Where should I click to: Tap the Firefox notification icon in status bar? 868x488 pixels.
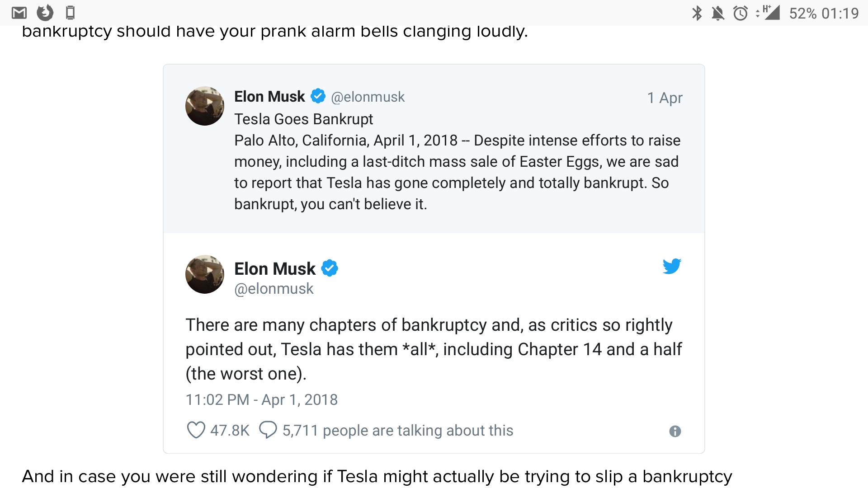[45, 13]
